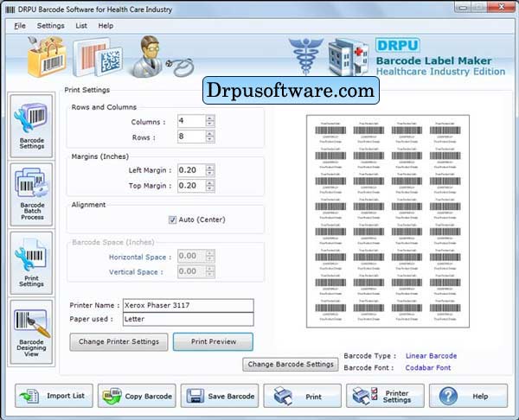Click the Printer Name field Xerox Phaser 3117
The width and height of the screenshot is (519, 420).
click(x=189, y=305)
